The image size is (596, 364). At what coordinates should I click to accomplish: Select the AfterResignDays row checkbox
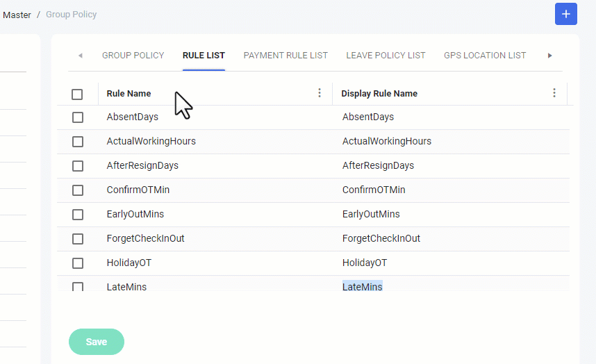(x=78, y=166)
